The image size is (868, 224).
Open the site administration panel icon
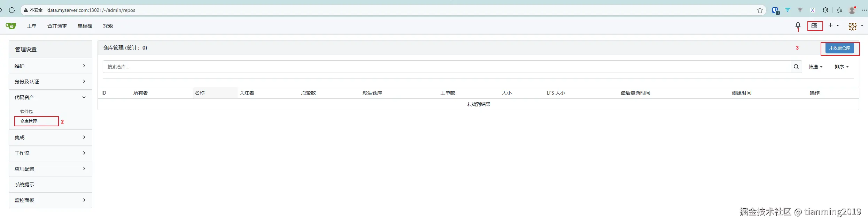tap(814, 26)
